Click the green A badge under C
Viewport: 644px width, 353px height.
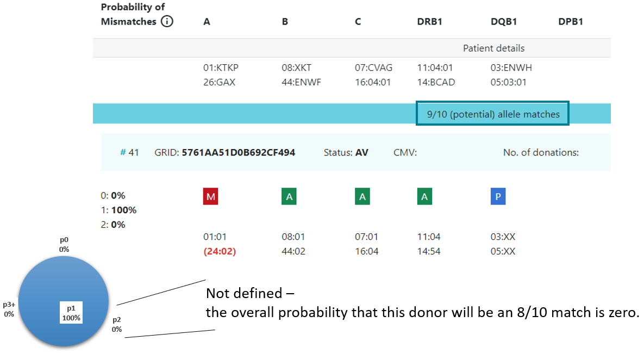click(x=362, y=197)
